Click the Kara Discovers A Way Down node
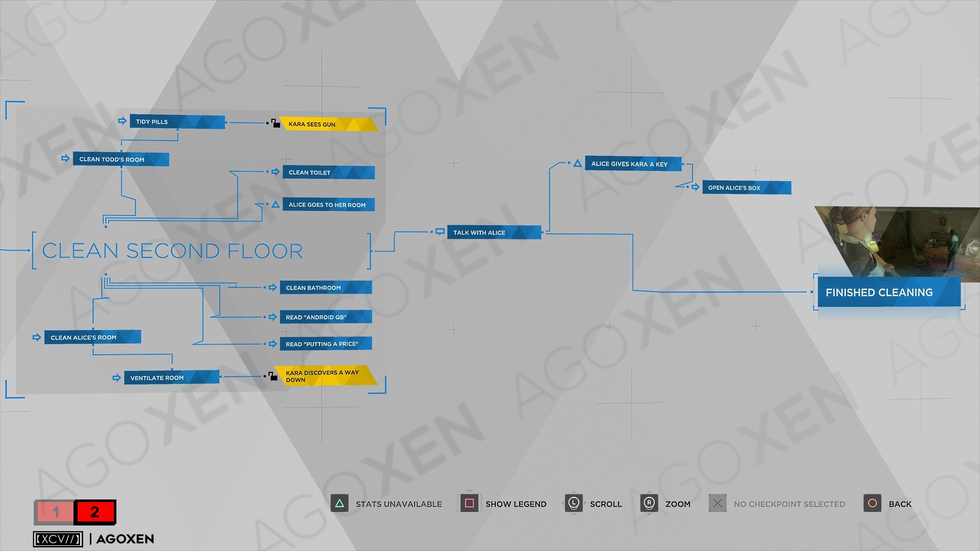 pyautogui.click(x=323, y=378)
